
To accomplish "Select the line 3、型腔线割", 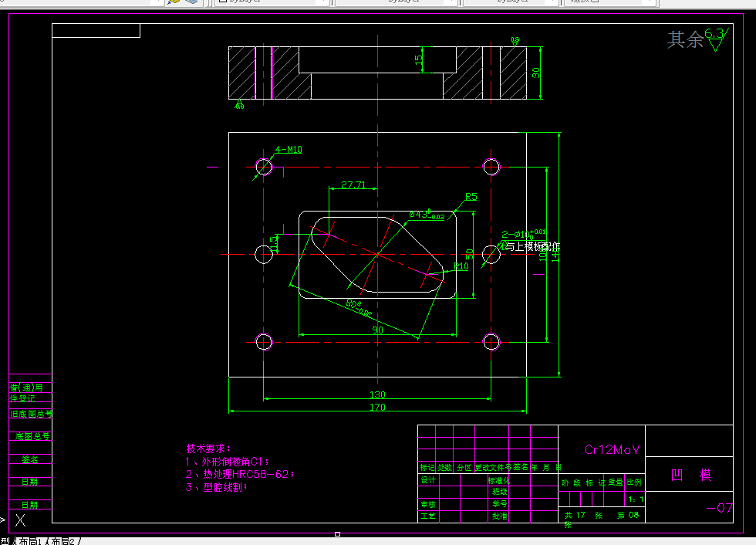I will click(x=217, y=487).
